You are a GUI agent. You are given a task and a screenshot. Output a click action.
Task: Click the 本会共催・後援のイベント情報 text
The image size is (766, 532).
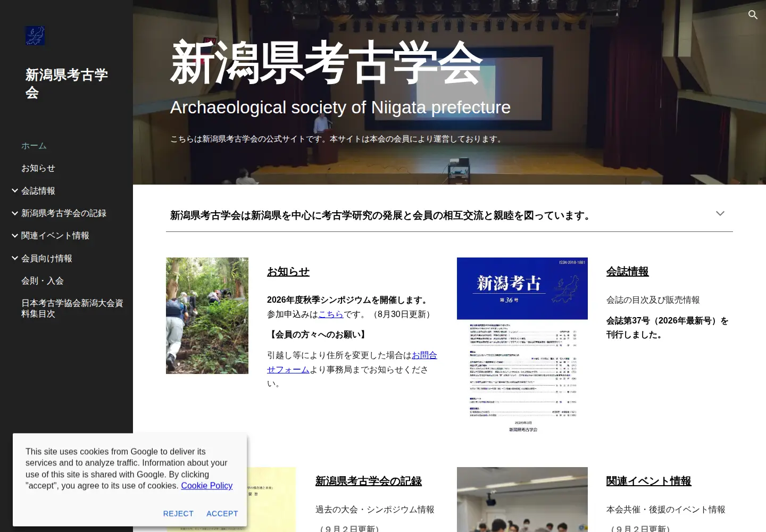pos(666,510)
